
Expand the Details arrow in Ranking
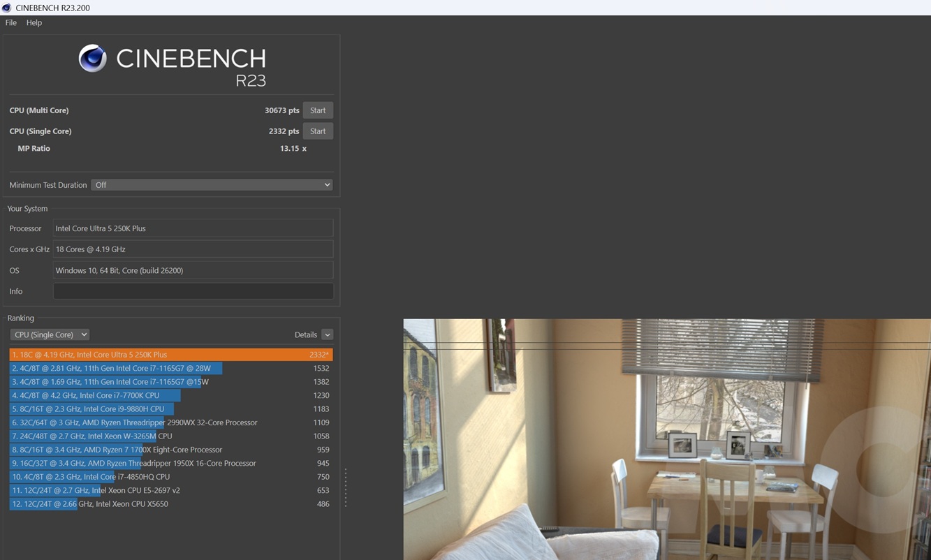tap(327, 334)
